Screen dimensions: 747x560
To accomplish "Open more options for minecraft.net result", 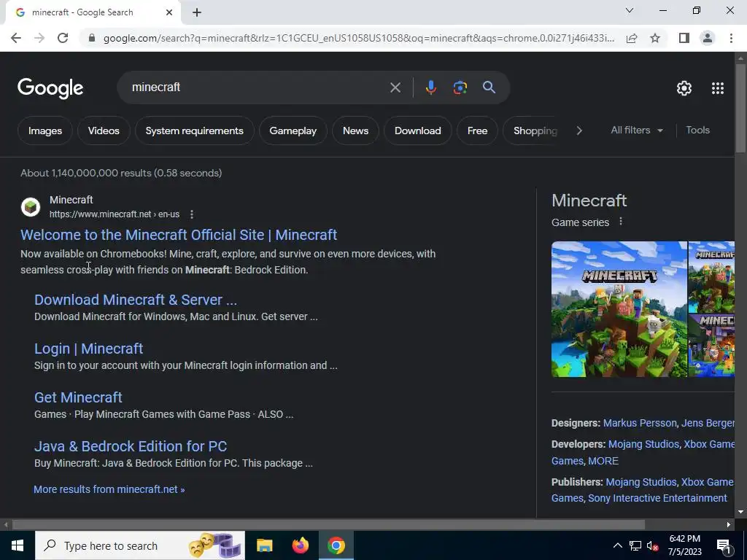I will (192, 214).
